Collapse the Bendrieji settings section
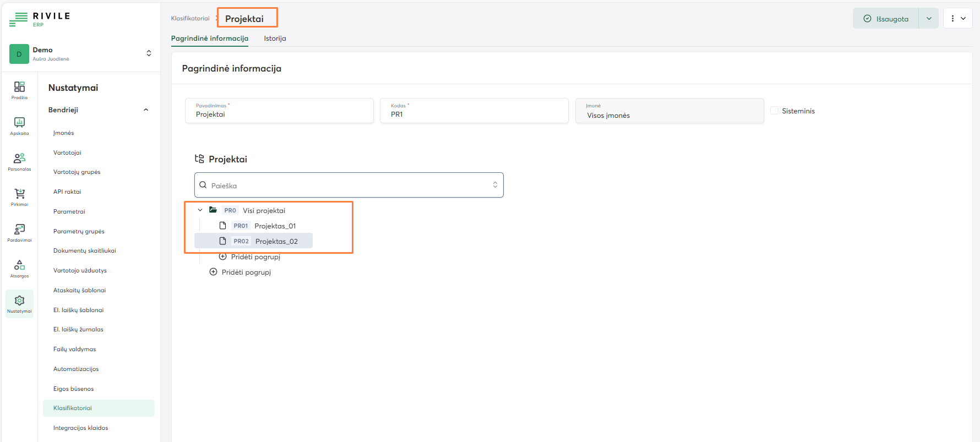 point(146,110)
